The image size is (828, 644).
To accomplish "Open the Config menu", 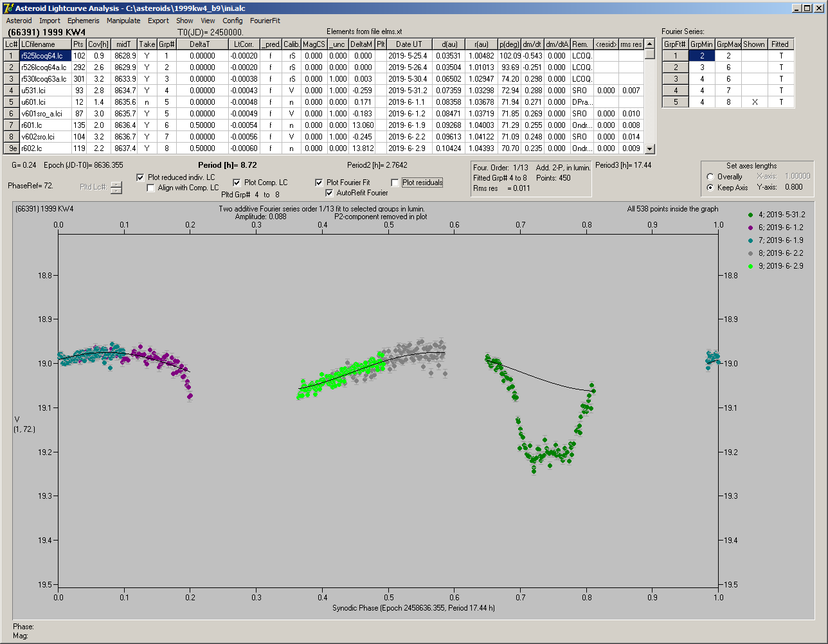I will (233, 21).
